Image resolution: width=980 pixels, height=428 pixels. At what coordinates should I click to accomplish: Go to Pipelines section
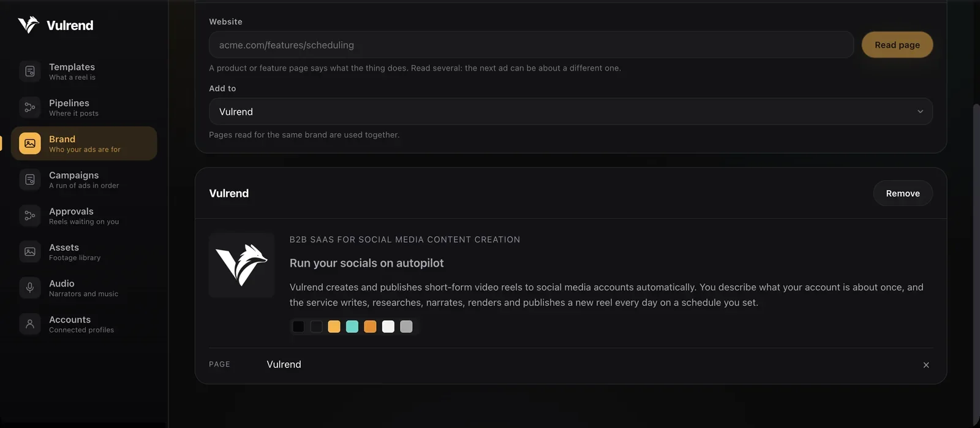[x=84, y=107]
